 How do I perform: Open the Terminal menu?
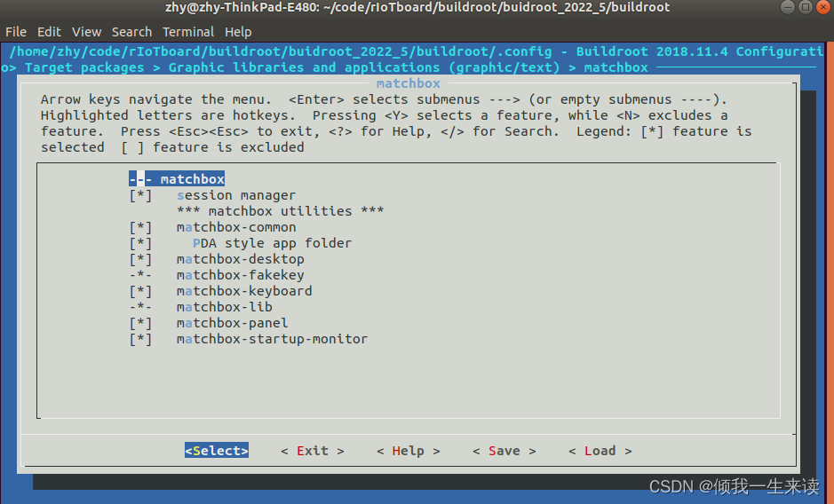point(188,32)
